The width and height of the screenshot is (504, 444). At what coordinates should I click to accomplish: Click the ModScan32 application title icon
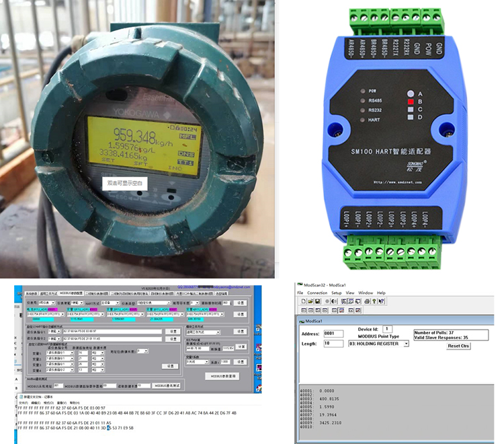(x=300, y=285)
